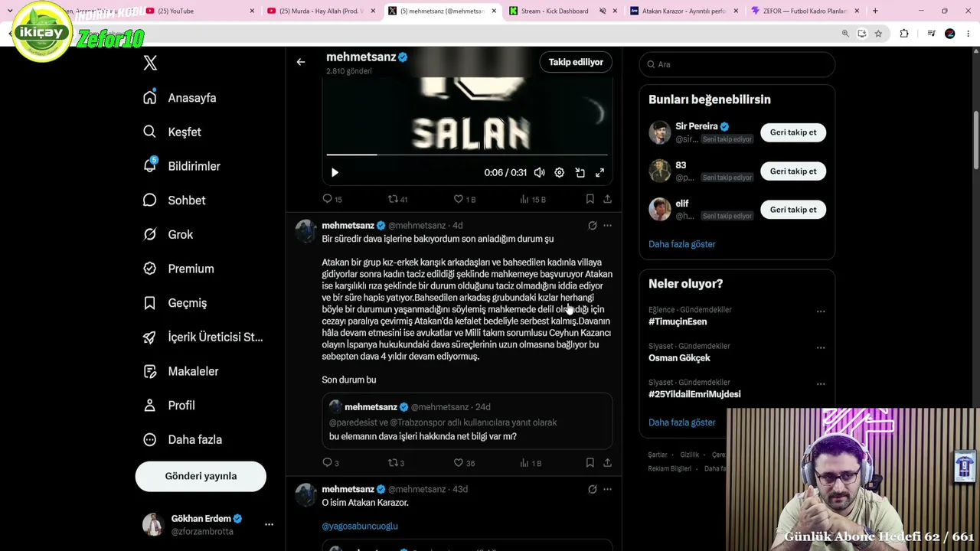Ask Grok about the 'O isim Atakan Karazor' post
Viewport: 980px width, 551px height.
pyautogui.click(x=592, y=489)
